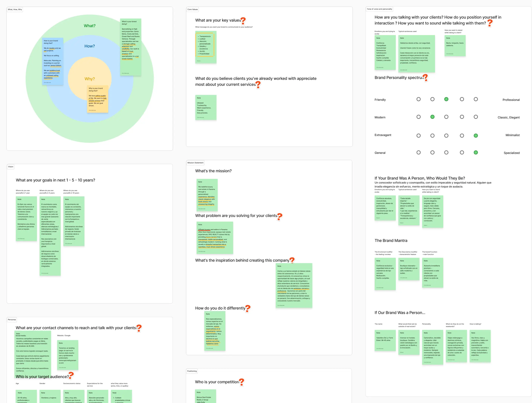
Task: Click the question mark after 'What problem are you solving for your clients'
Action: coord(279,217)
